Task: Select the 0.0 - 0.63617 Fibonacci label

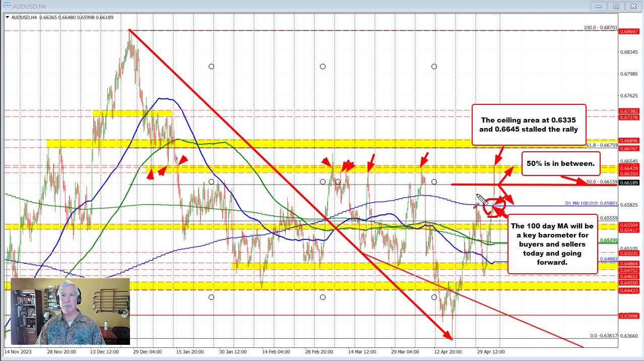Action: [603, 336]
